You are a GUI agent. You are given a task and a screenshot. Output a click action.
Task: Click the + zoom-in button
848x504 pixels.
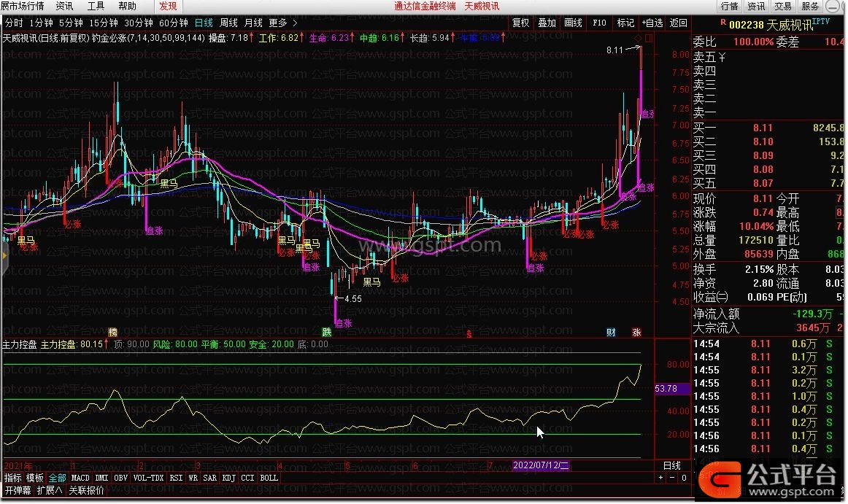click(660, 478)
